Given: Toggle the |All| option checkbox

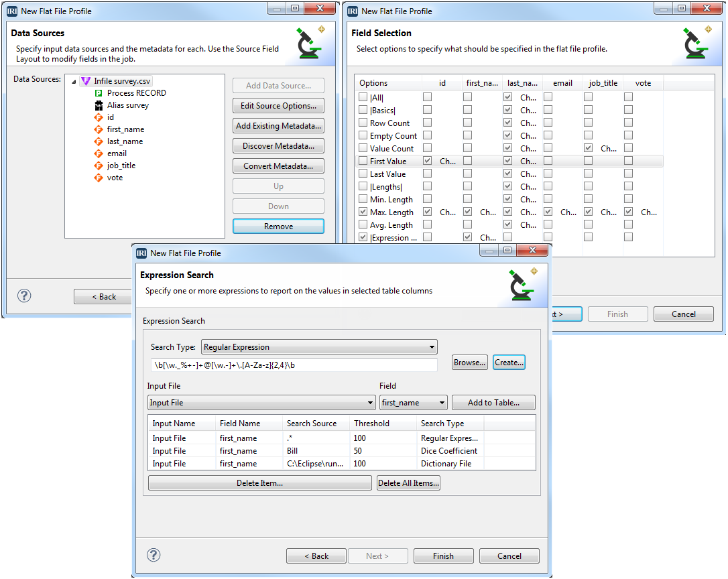Looking at the screenshot, I should click(x=363, y=97).
